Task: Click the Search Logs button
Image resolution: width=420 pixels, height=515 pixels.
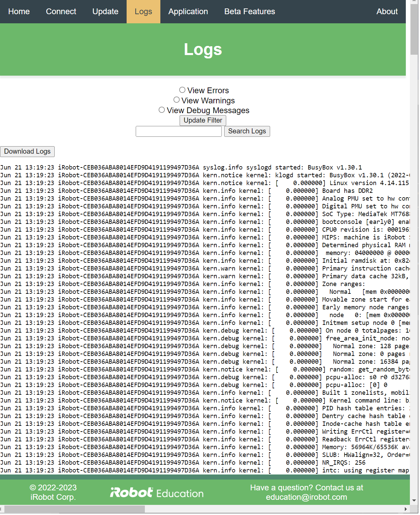Action: click(247, 131)
